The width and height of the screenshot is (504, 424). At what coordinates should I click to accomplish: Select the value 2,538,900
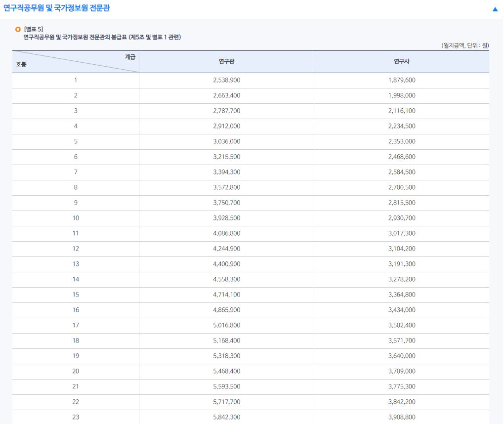(x=227, y=80)
